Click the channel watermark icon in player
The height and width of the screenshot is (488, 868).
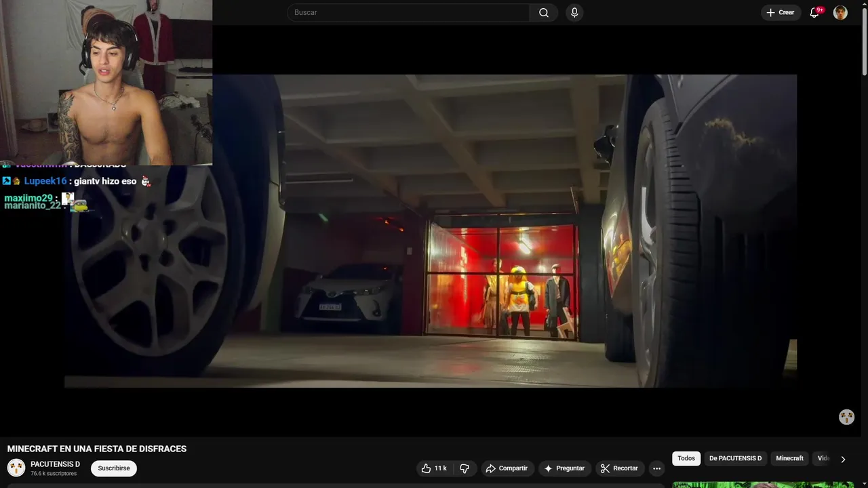[846, 417]
